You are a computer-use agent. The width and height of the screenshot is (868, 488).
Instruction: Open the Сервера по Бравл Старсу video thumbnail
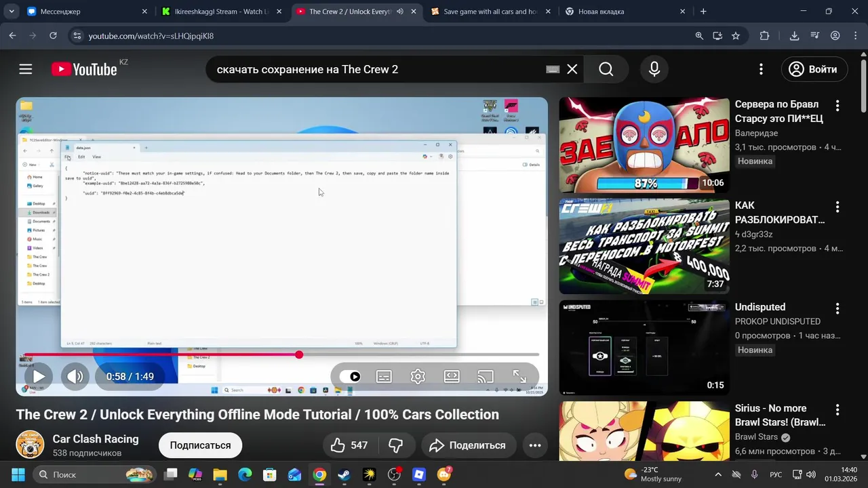(x=644, y=145)
